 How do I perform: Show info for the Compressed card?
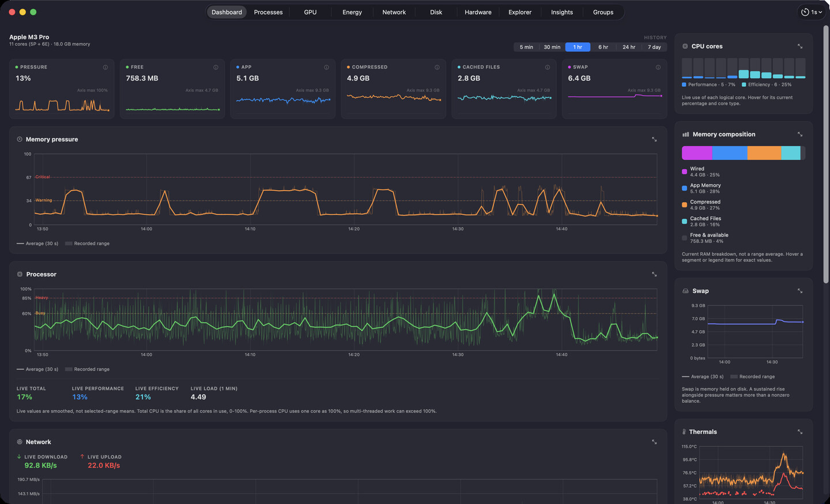pos(437,67)
